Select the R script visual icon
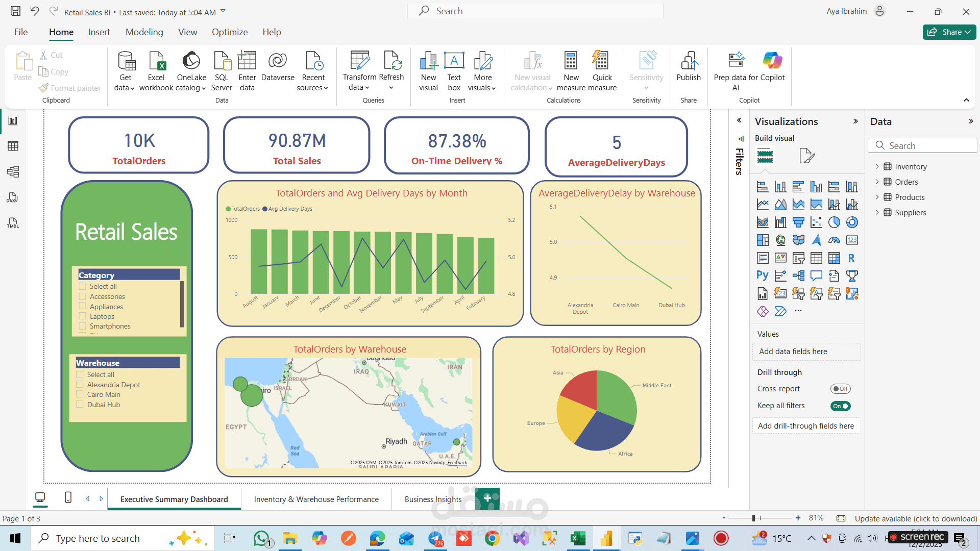The height and width of the screenshot is (551, 980). tap(851, 258)
